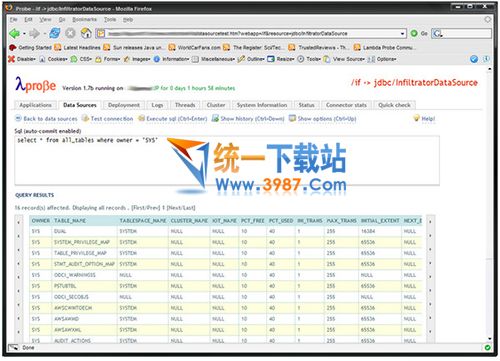Open the Miscellaneous dropdown menu
Viewport: 500px width, 361px height.
(214, 59)
